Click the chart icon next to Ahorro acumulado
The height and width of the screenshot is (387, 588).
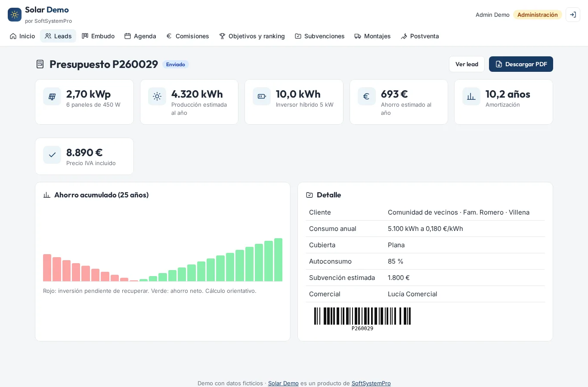47,195
